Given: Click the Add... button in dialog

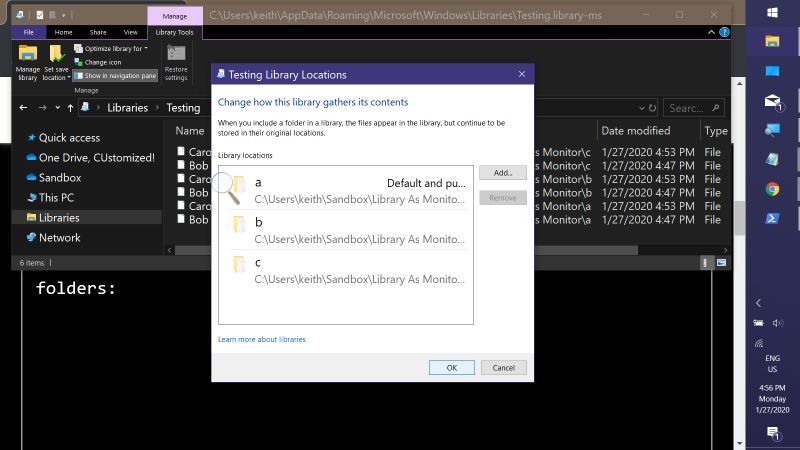Looking at the screenshot, I should coord(503,173).
